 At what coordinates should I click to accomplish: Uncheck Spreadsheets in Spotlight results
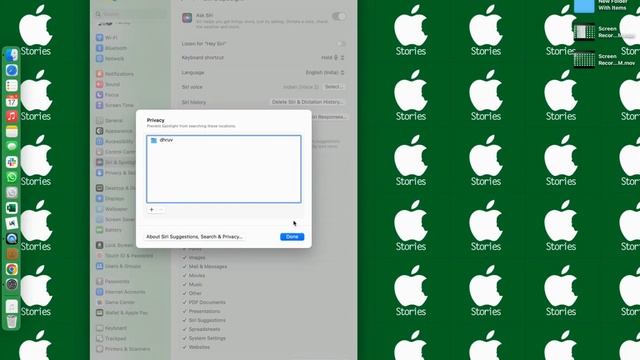184,329
